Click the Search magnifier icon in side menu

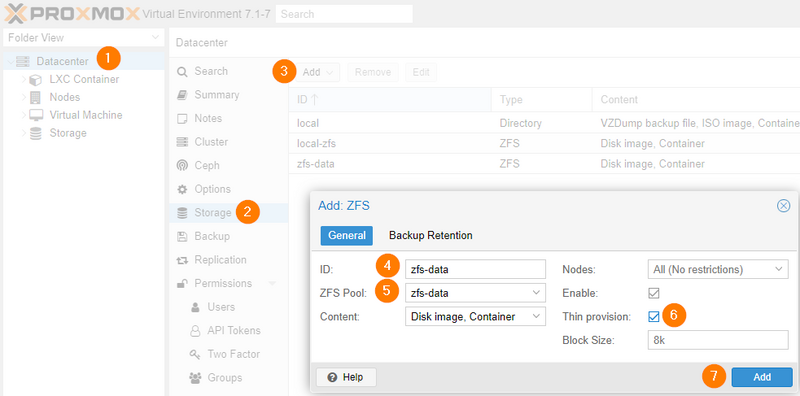[182, 71]
